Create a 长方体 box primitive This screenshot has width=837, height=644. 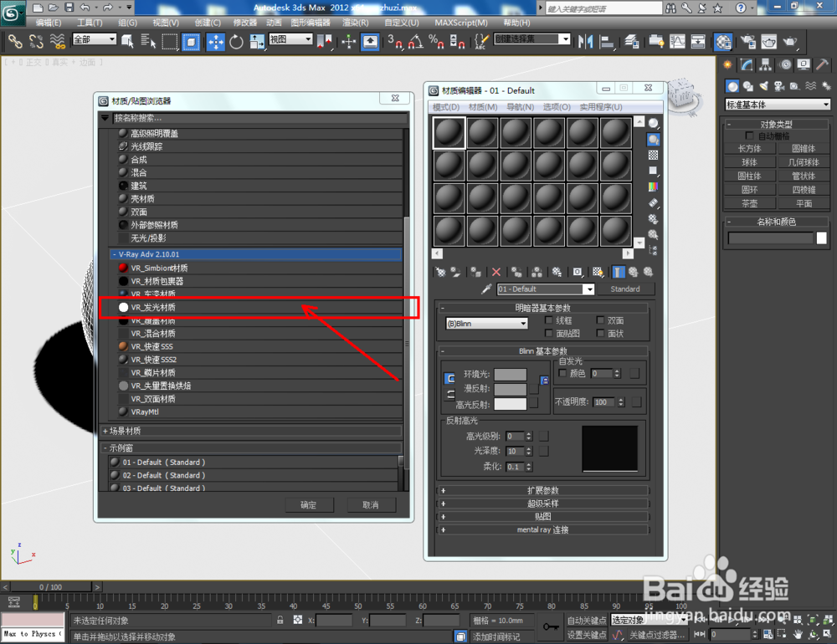tap(749, 148)
